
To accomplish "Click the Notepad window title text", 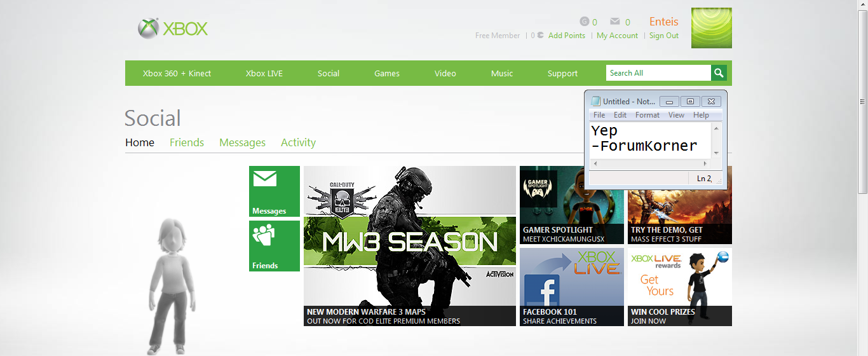I will (629, 101).
